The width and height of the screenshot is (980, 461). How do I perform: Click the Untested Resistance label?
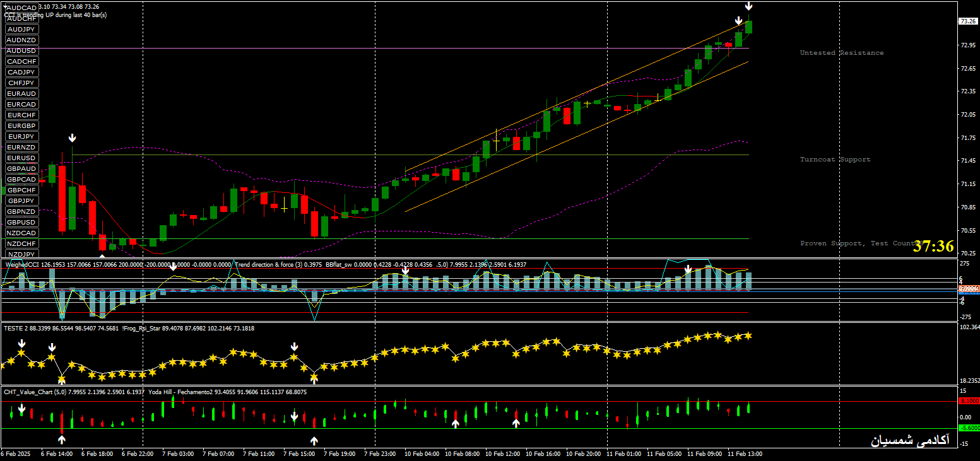(842, 53)
